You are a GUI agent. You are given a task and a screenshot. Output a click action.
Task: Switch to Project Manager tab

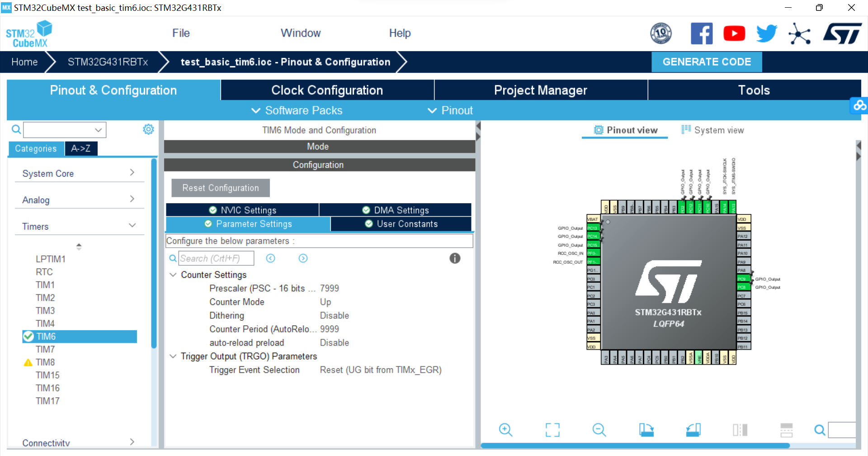[x=541, y=90]
